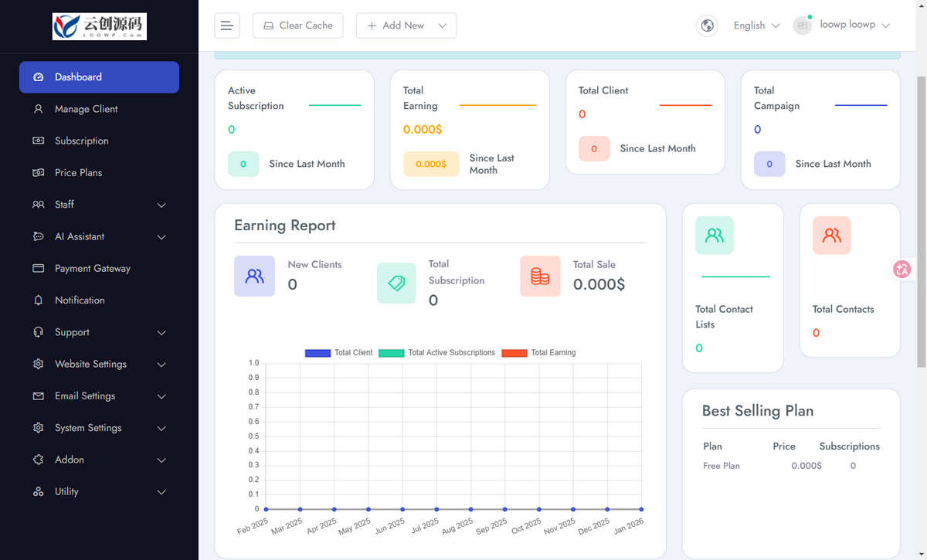Toggle the Total Earning chart legend
This screenshot has height=560, width=927.
tap(538, 353)
